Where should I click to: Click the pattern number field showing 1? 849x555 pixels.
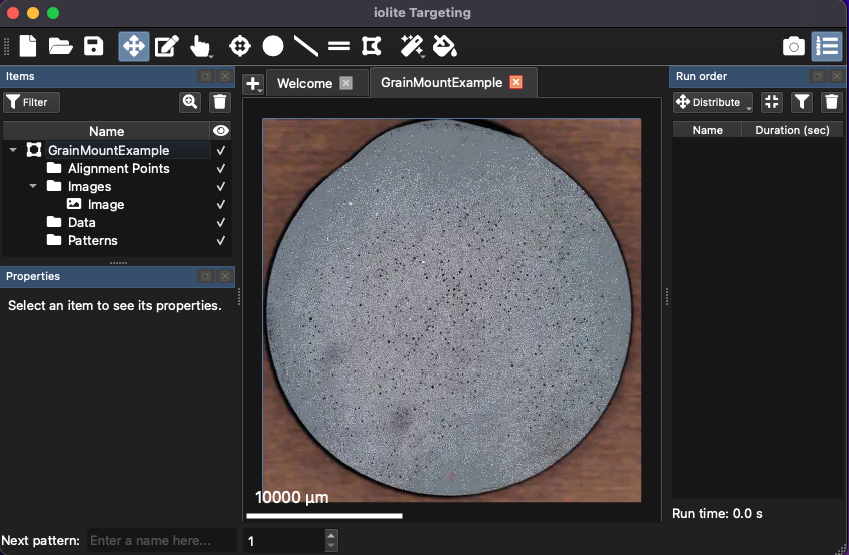[x=284, y=540]
